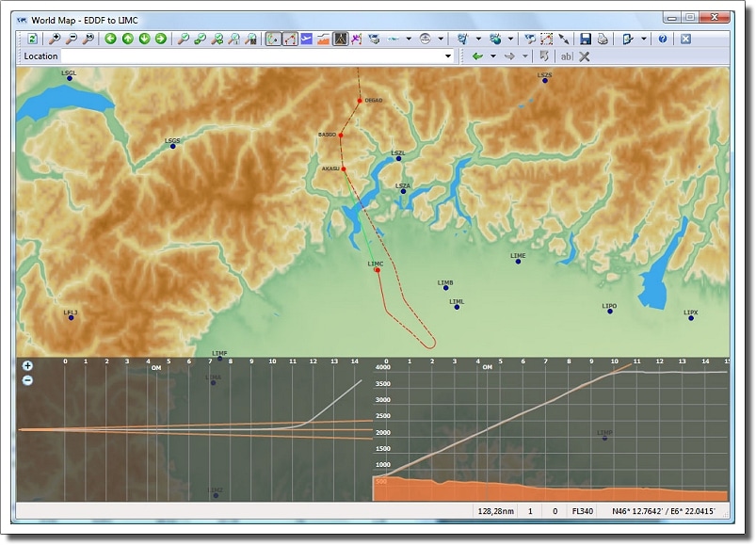756x545 pixels.
Task: Click the printer icon
Action: pos(603,39)
